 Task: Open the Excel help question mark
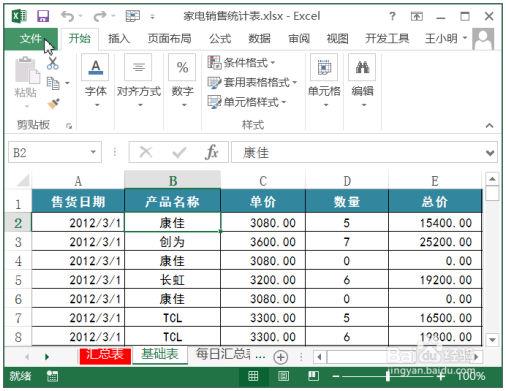tap(392, 16)
